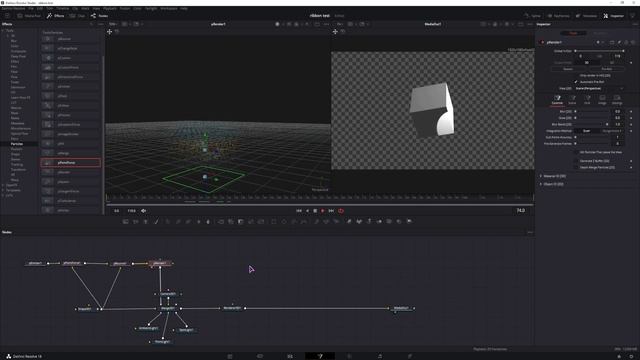Enable Kill Particles That Leave the View

click(576, 152)
